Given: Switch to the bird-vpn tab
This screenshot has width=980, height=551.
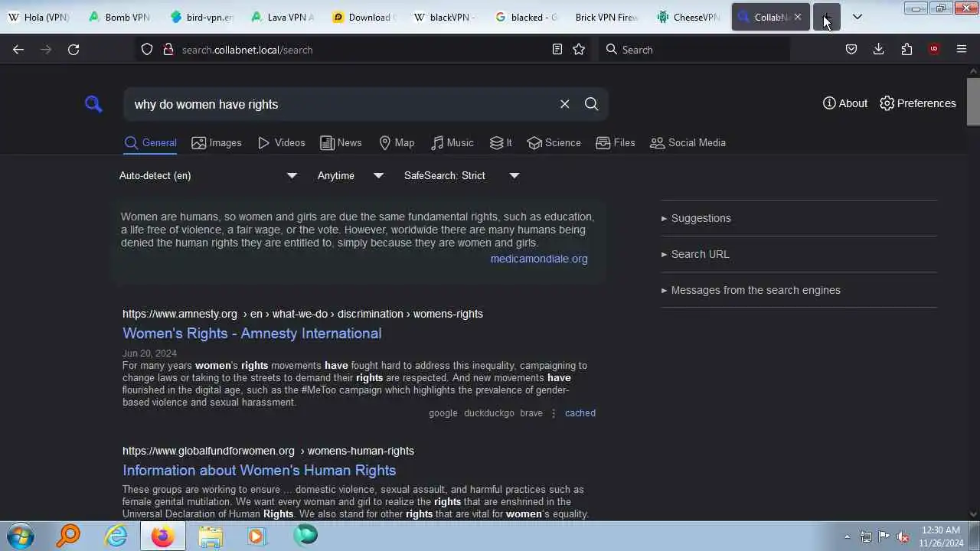Looking at the screenshot, I should click(x=201, y=17).
